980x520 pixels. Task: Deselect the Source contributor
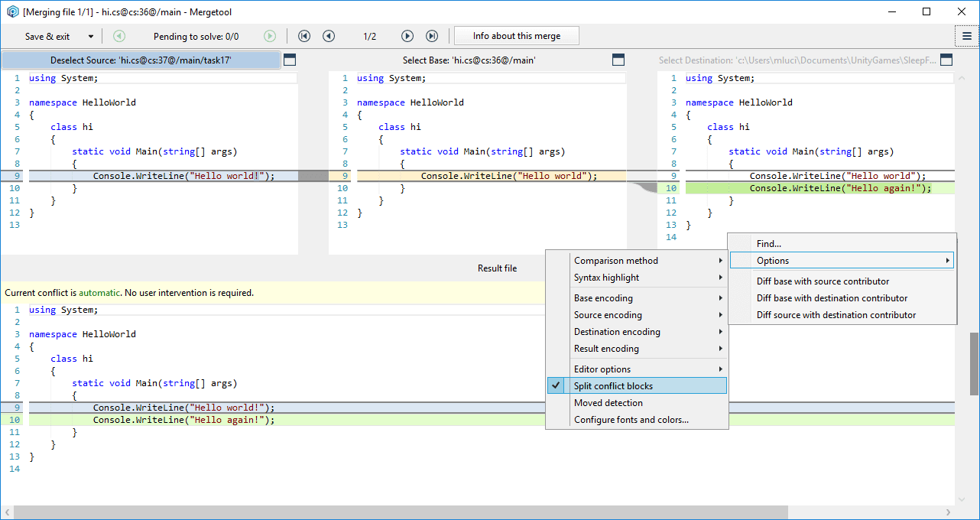tap(141, 60)
